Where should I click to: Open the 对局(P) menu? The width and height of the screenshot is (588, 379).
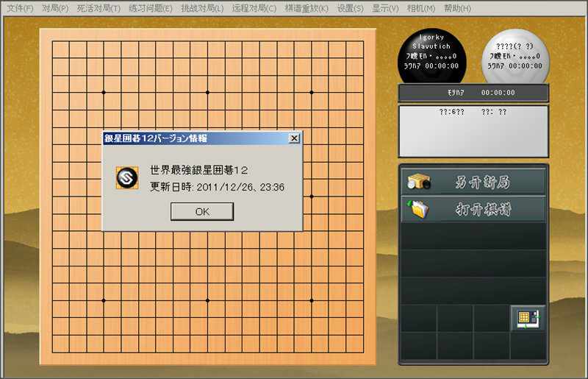pyautogui.click(x=55, y=8)
